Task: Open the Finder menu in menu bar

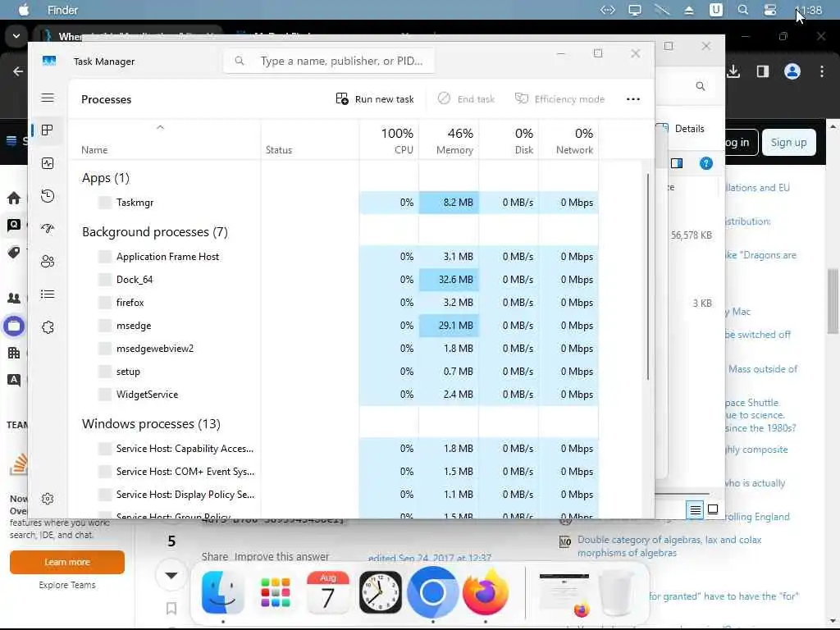Action: (x=62, y=10)
